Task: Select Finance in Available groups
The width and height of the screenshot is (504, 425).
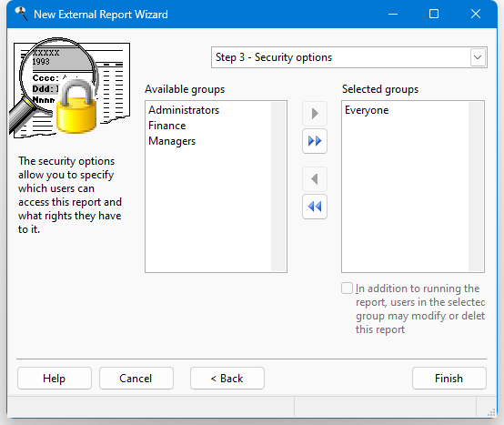Action: point(167,126)
